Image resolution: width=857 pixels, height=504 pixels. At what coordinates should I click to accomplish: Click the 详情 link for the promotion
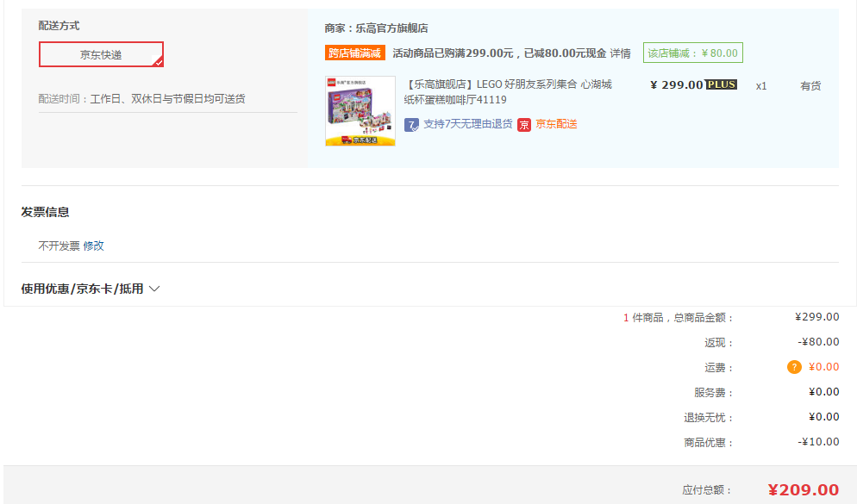[621, 53]
